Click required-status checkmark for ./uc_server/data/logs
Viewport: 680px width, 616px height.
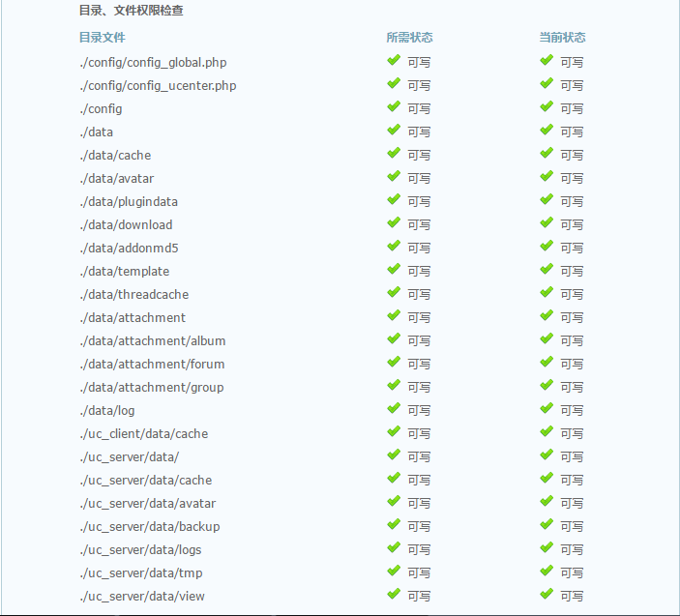[394, 547]
